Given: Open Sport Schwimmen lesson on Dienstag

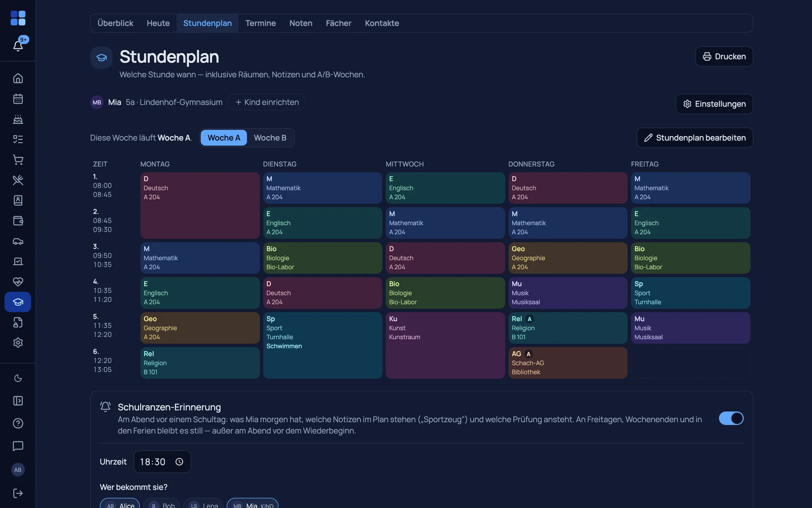Looking at the screenshot, I should (322, 345).
